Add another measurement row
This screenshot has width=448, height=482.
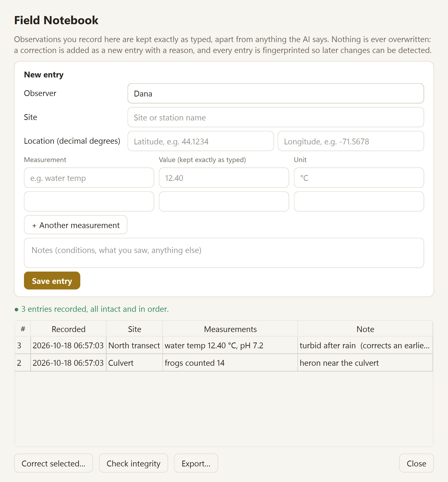[76, 225]
